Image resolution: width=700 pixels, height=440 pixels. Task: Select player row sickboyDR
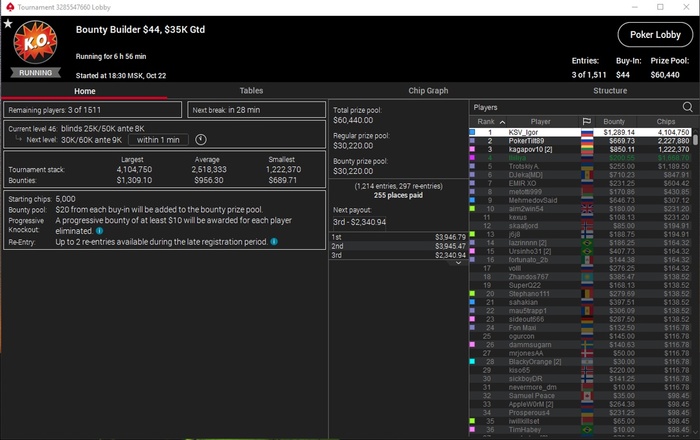(x=580, y=378)
